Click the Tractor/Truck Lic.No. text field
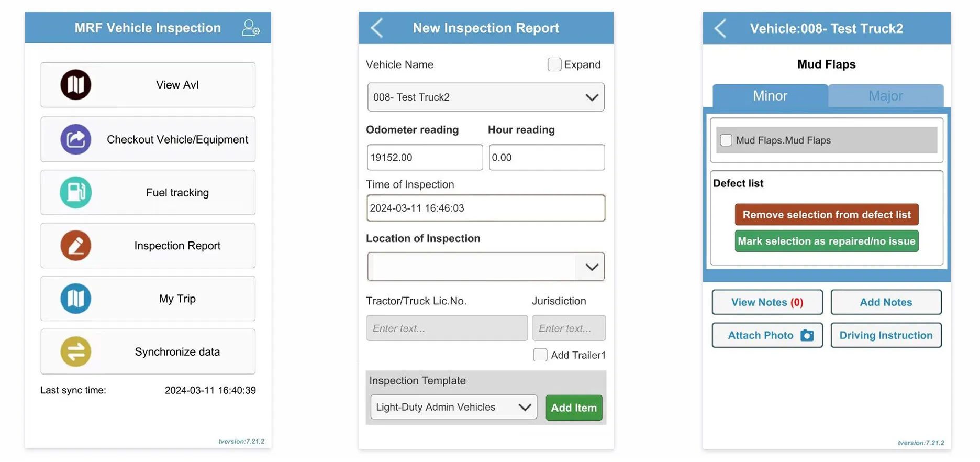The image size is (980, 462). tap(447, 328)
